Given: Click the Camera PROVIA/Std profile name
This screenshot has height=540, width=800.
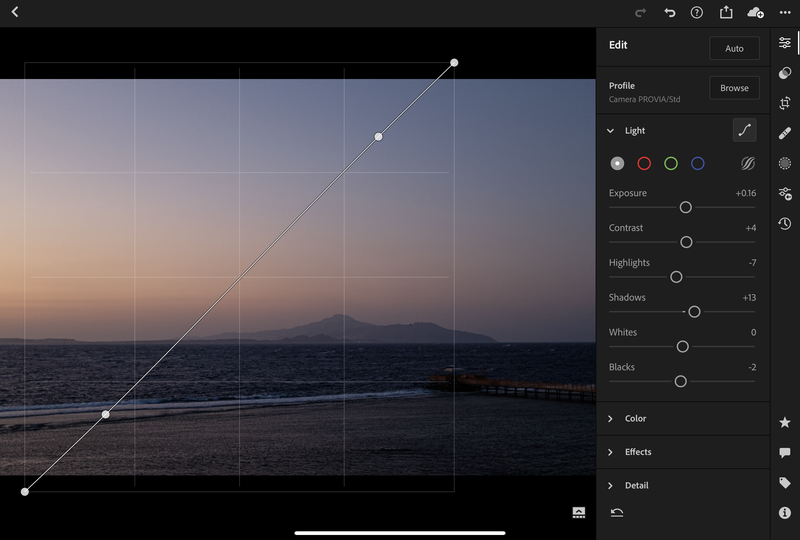Looking at the screenshot, I should click(x=644, y=99).
